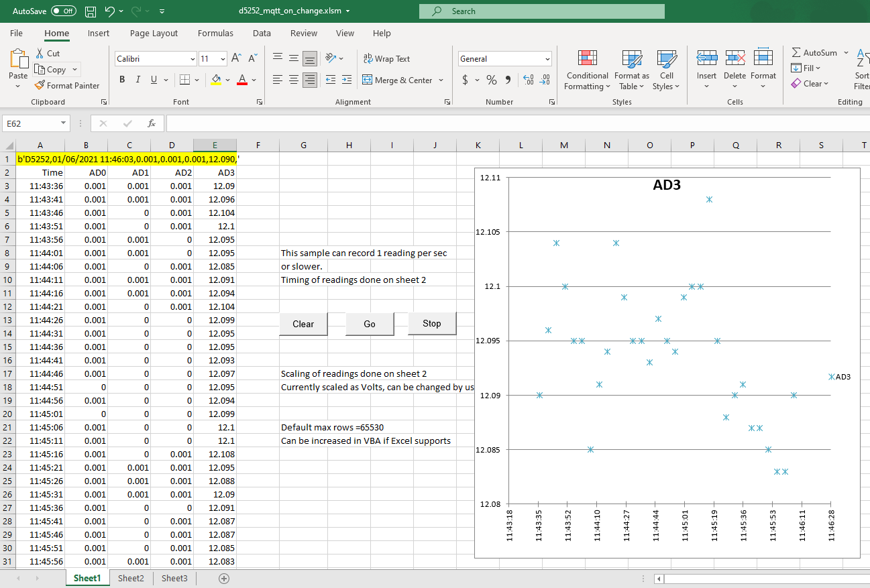The width and height of the screenshot is (870, 588).
Task: Open font color dropdown arrow
Action: click(254, 80)
